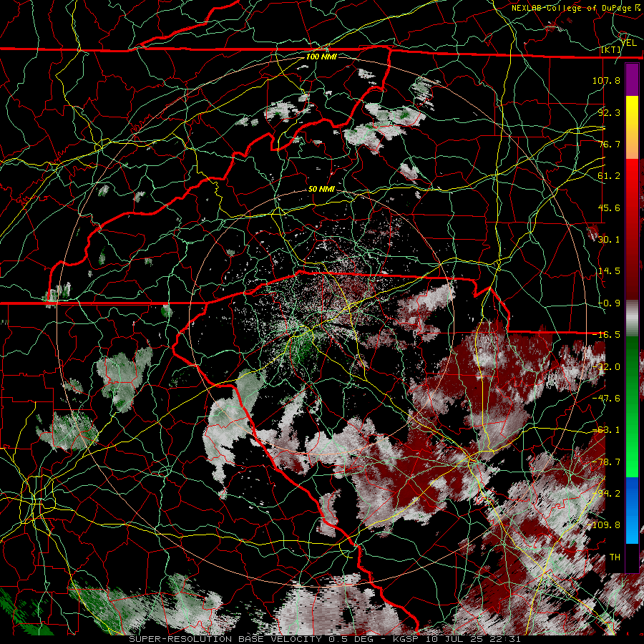Click the 100 NMI range ring label

point(321,57)
